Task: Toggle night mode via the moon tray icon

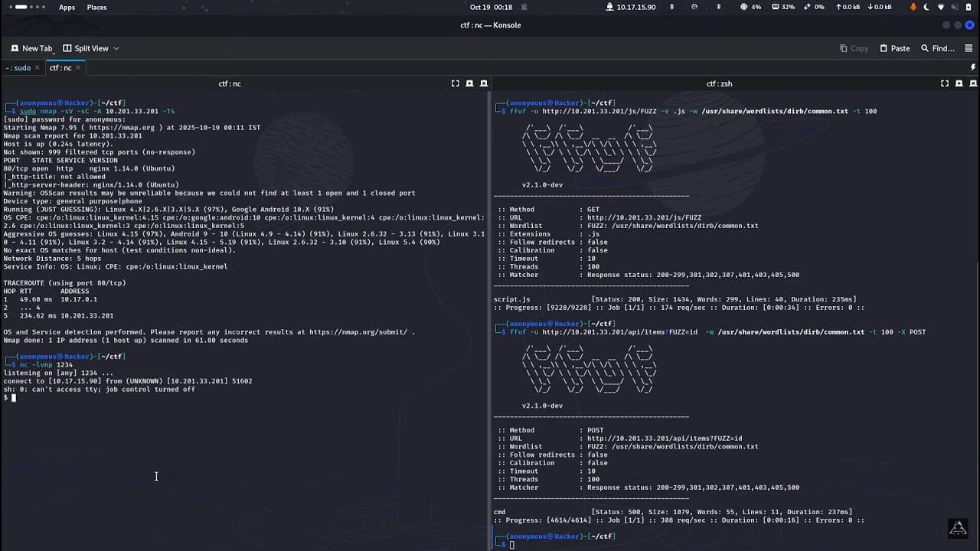Action: coord(926,7)
